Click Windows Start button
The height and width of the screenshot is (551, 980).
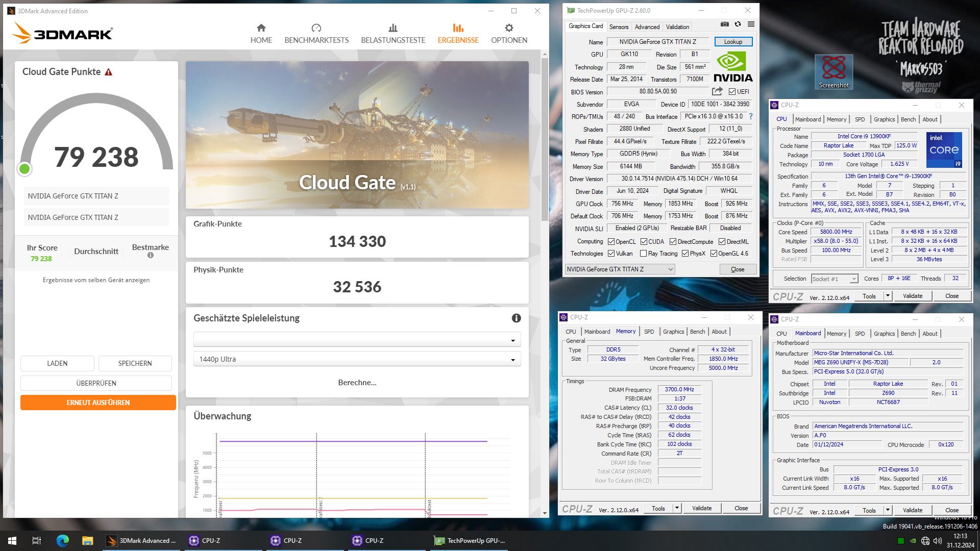12,541
